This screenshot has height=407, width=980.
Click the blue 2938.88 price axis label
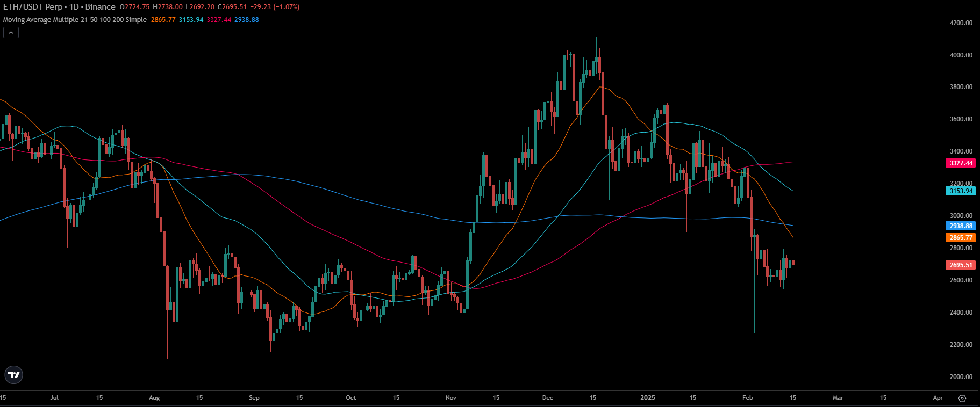point(961,227)
